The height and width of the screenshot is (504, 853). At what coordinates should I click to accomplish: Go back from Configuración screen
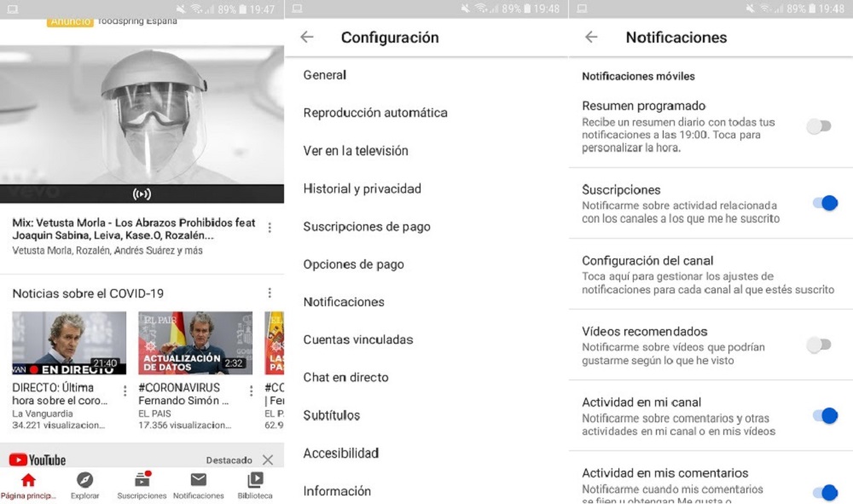click(307, 37)
